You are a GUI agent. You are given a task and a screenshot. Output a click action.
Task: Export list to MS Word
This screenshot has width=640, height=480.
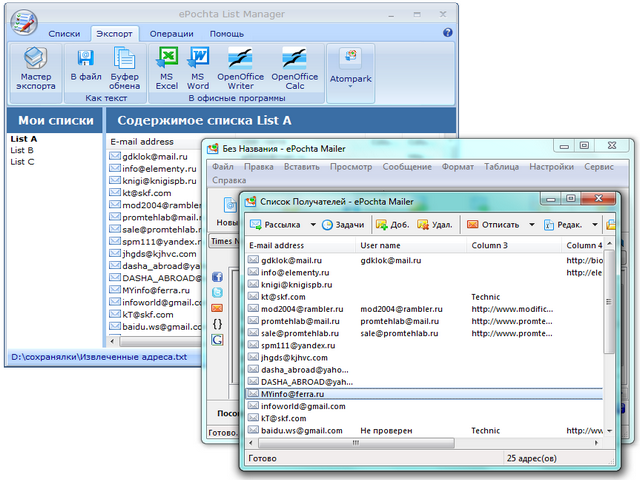(x=198, y=69)
